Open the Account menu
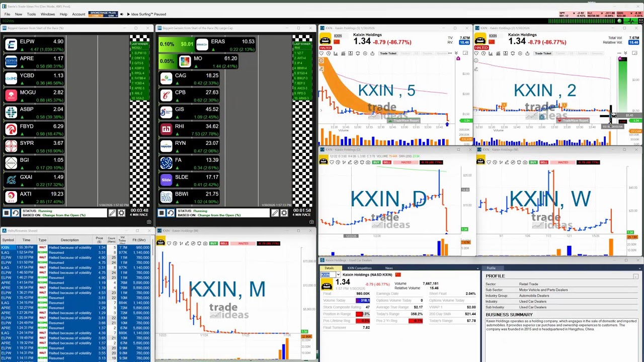 tap(78, 14)
